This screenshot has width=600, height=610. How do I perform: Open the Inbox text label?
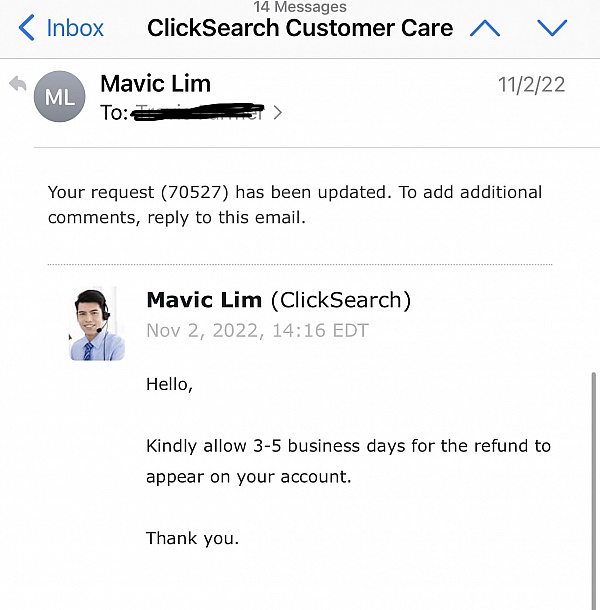(x=75, y=27)
